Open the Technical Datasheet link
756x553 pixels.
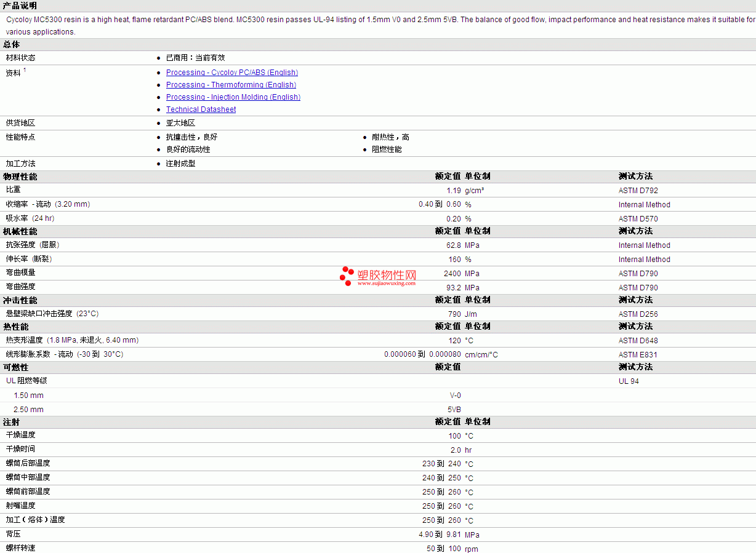click(x=201, y=109)
